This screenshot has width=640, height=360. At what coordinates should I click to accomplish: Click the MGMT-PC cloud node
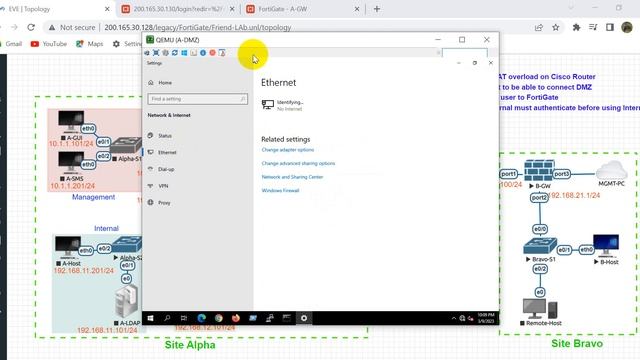pos(611,171)
